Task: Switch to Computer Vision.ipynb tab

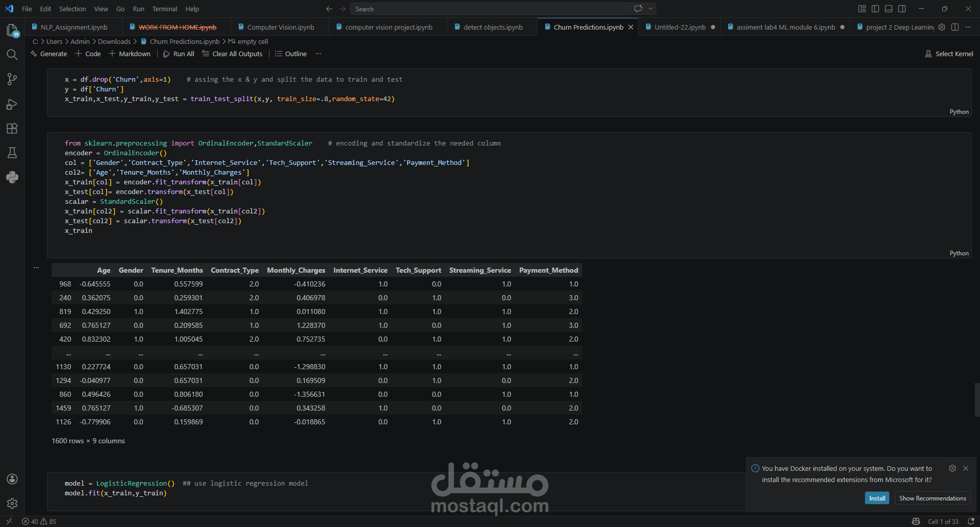Action: coord(280,27)
